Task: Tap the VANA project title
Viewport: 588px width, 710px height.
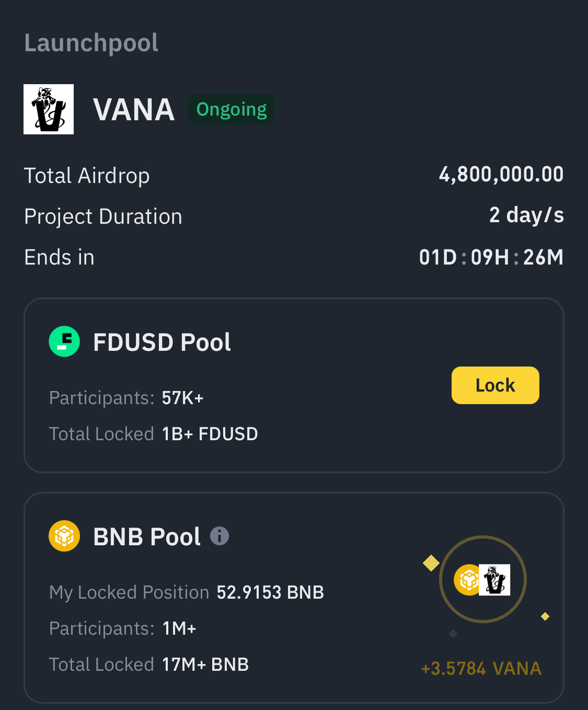Action: coord(134,110)
